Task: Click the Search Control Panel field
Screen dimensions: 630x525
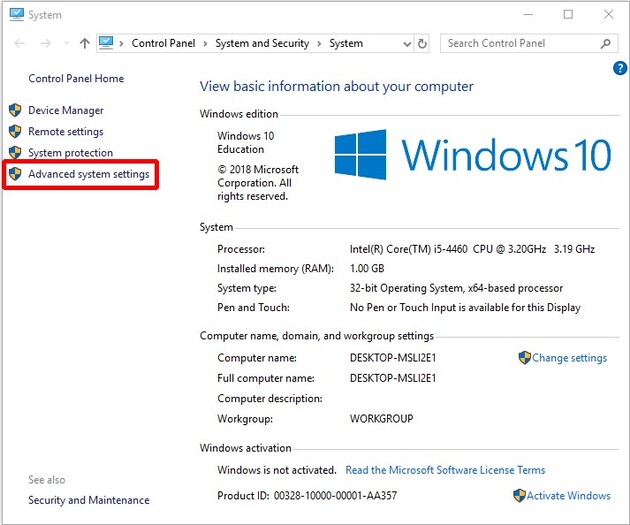Action: (x=520, y=44)
